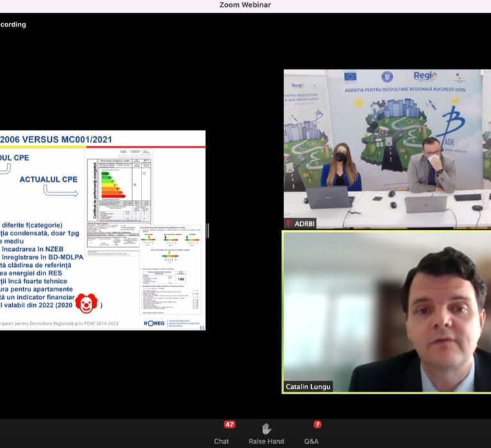491x448 pixels.
Task: Click slide page number 11
Action: (x=202, y=327)
